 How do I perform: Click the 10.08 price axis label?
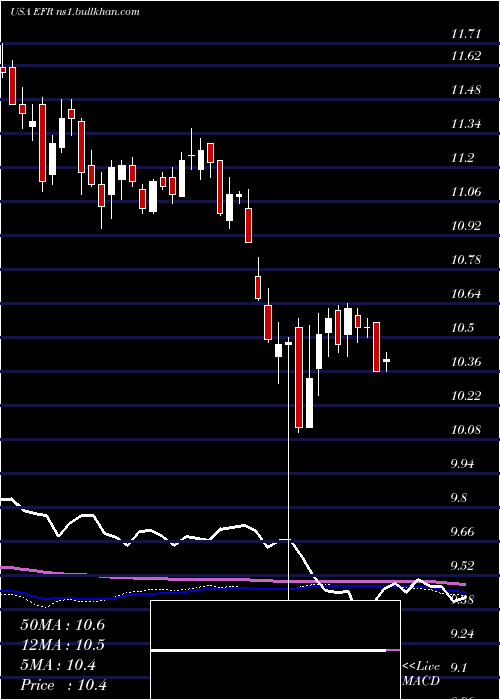coord(466,429)
